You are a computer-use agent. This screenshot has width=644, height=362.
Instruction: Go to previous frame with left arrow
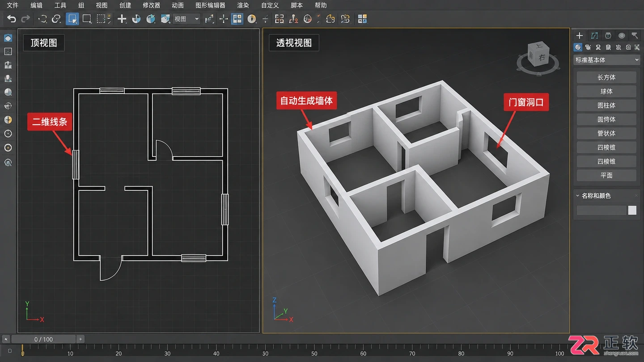pos(6,339)
